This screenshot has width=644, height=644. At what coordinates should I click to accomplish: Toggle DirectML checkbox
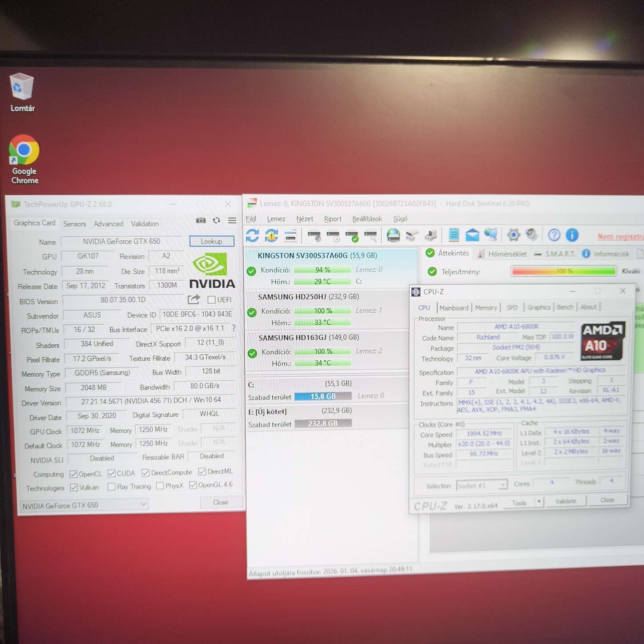[202, 471]
